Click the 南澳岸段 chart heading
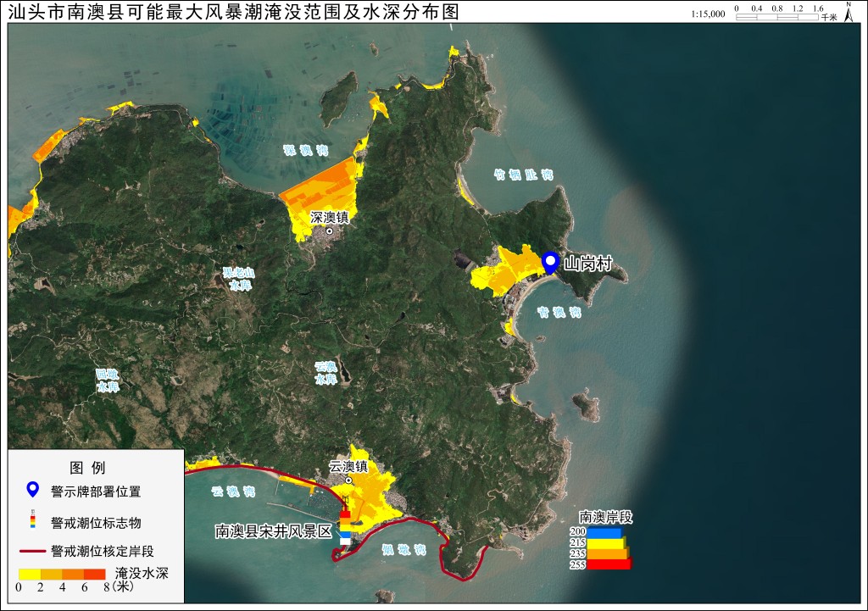 coord(605,517)
